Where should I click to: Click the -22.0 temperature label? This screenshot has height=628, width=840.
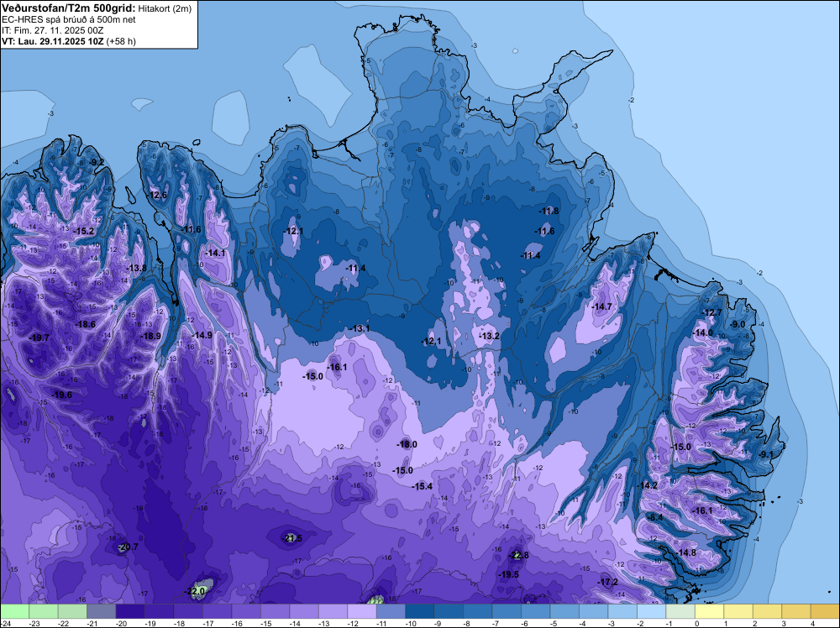[196, 591]
